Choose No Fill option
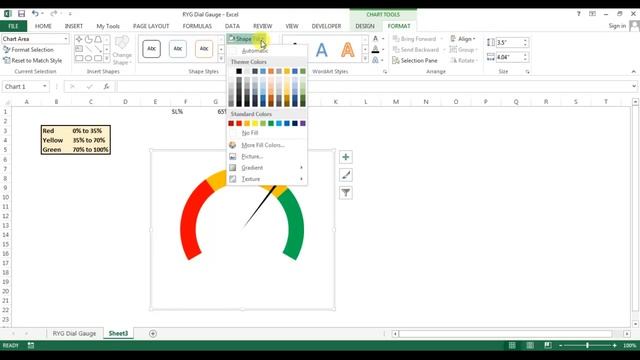Viewport: 640px width, 360px height. [249, 133]
